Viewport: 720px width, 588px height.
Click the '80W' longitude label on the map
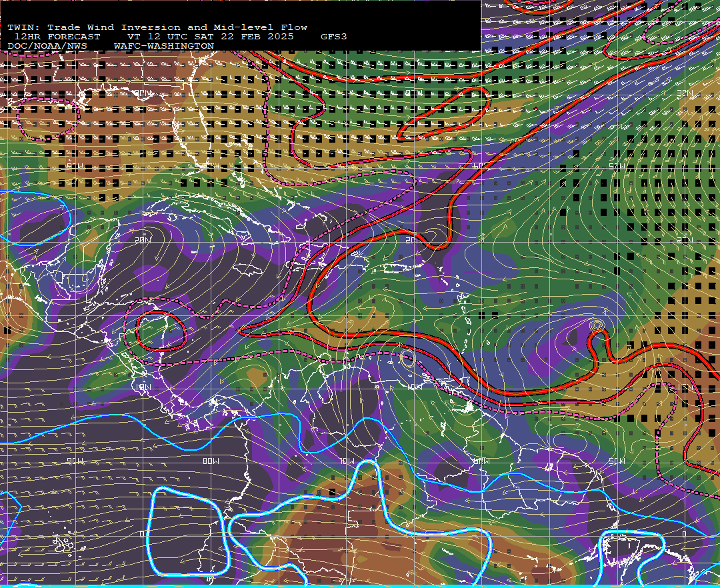[x=211, y=461]
